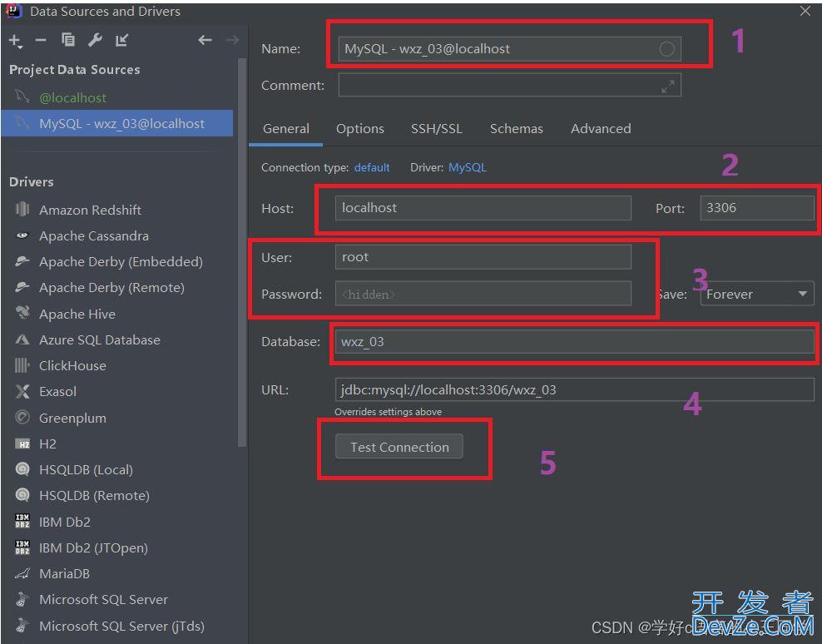
Task: Click the Exasol driver icon
Action: click(x=22, y=391)
